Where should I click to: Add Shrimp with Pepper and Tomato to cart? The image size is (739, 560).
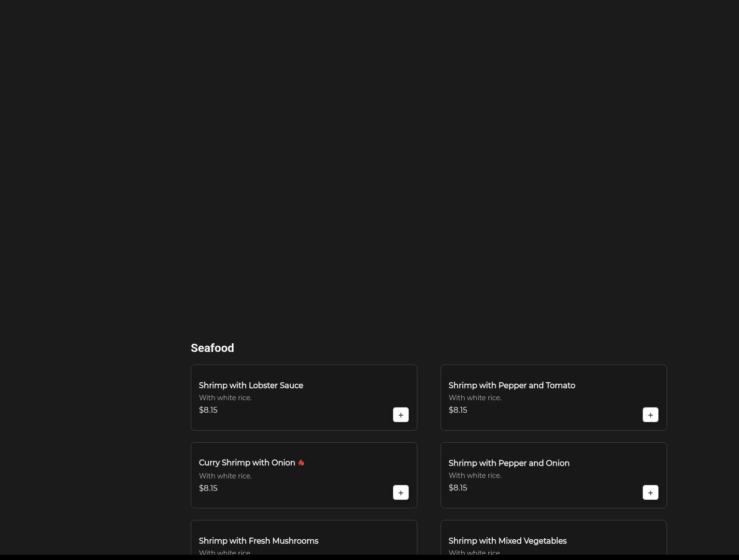coord(651,415)
